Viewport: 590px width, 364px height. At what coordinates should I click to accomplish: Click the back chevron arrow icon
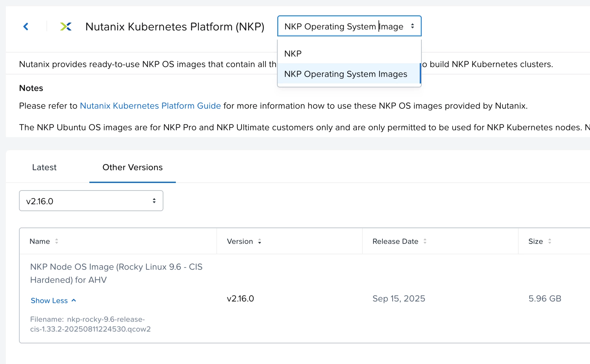click(26, 27)
